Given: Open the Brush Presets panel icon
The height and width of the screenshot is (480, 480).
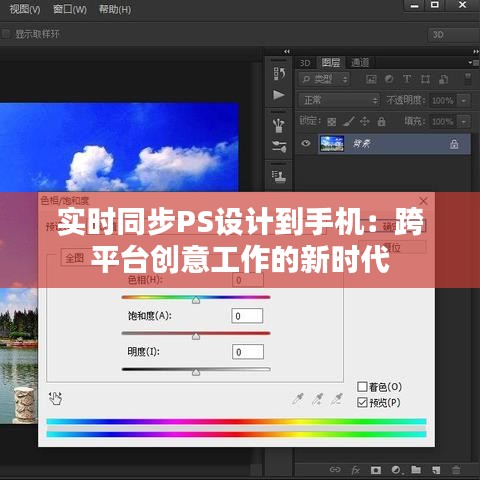Looking at the screenshot, I should point(279,126).
